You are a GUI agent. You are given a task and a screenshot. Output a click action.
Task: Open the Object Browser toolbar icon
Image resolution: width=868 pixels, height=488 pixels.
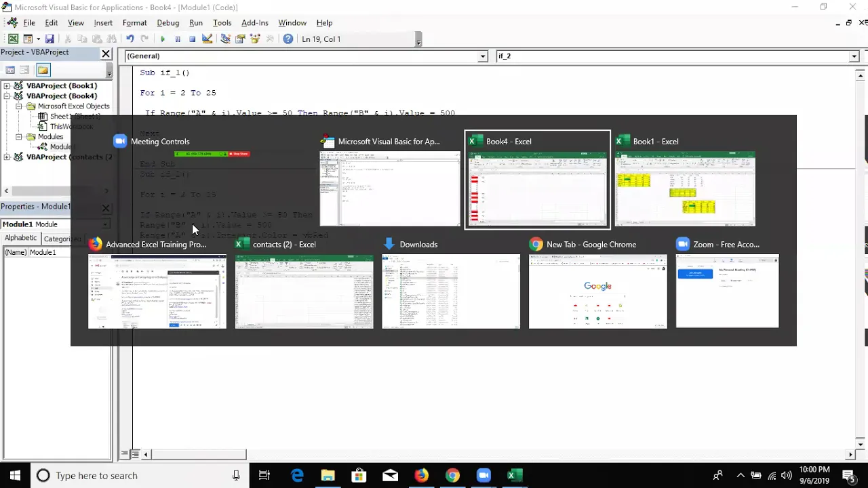(x=255, y=39)
